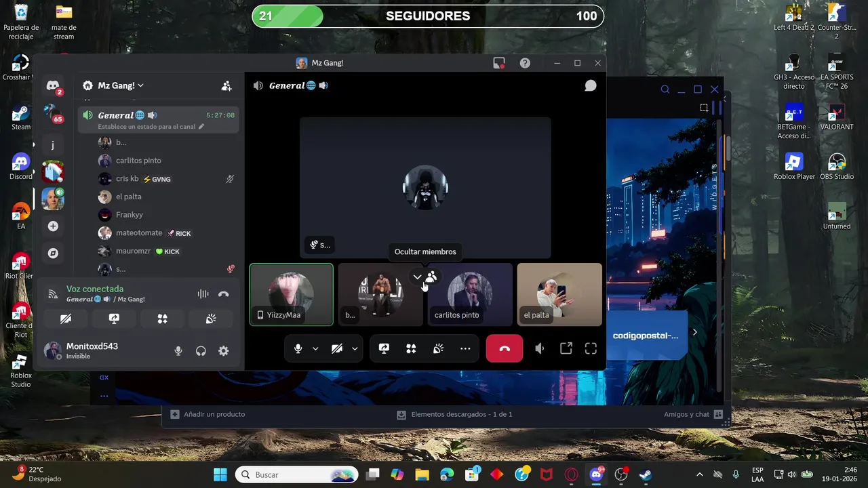This screenshot has height=488, width=868.
Task: Open Discord from taskbar
Action: [597, 474]
